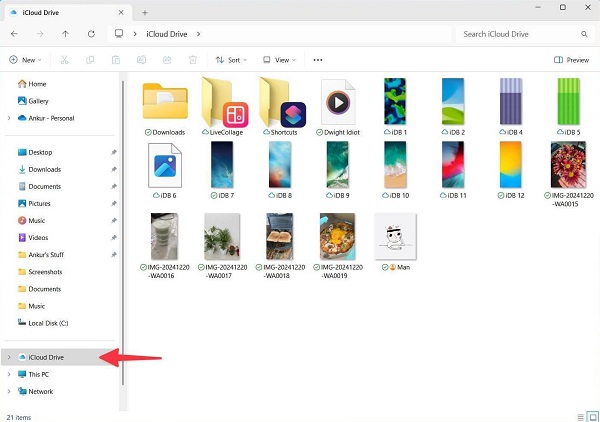Add a new tab
This screenshot has width=600, height=422.
coord(145,13)
